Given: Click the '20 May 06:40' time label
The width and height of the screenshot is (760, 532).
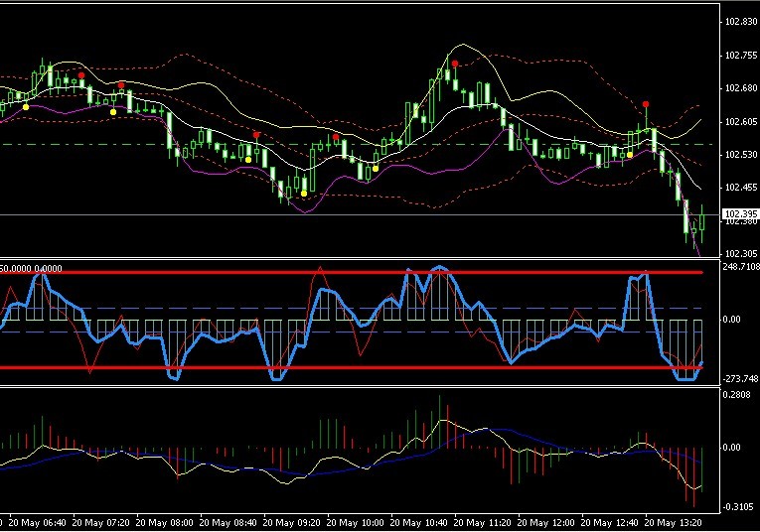Looking at the screenshot, I should point(38,523).
